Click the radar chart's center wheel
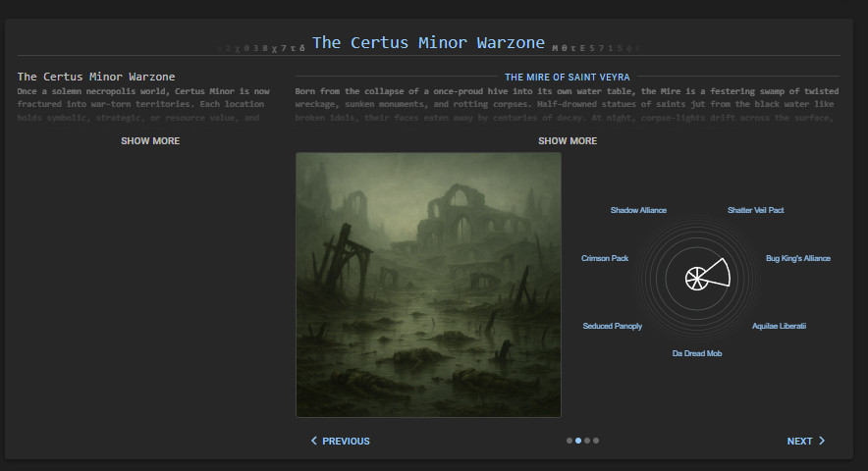868x471 pixels. click(694, 278)
